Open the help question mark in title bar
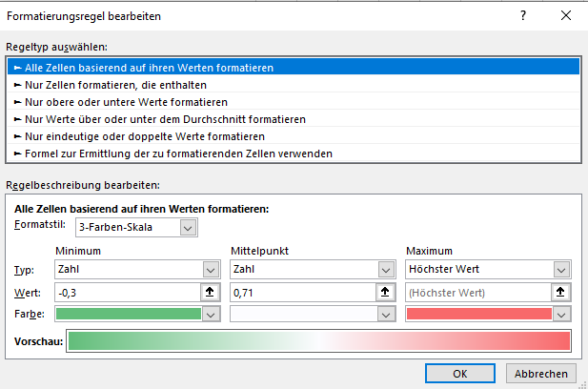The image size is (588, 389). (523, 16)
